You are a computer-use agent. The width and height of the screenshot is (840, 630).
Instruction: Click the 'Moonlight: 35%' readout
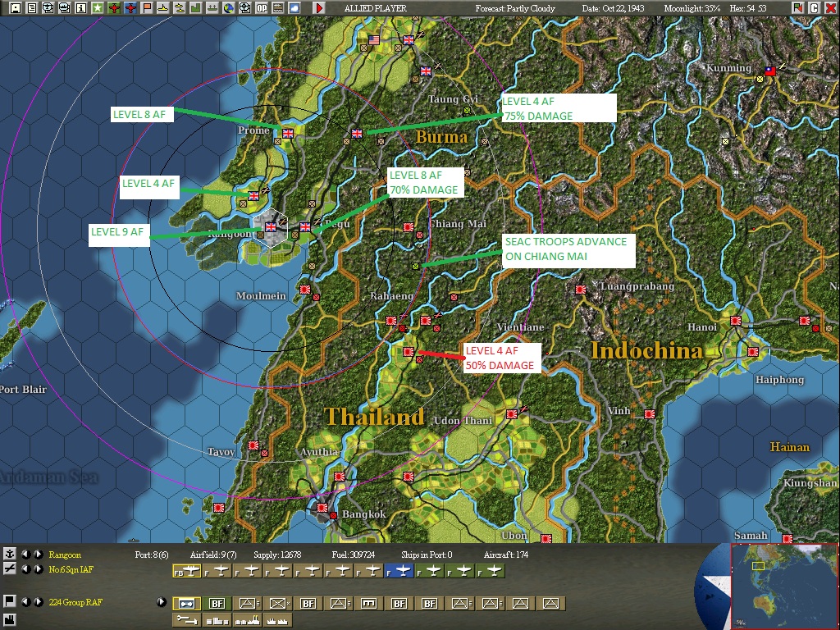pos(692,8)
